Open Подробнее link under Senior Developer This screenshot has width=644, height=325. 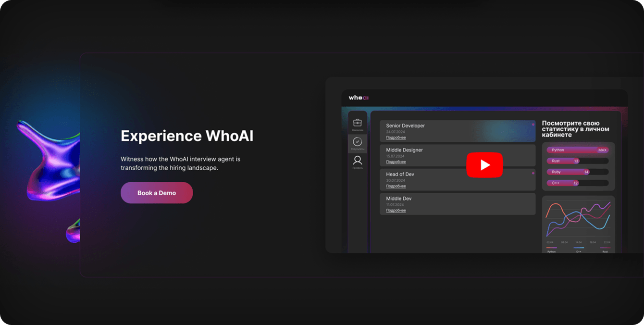pos(396,137)
